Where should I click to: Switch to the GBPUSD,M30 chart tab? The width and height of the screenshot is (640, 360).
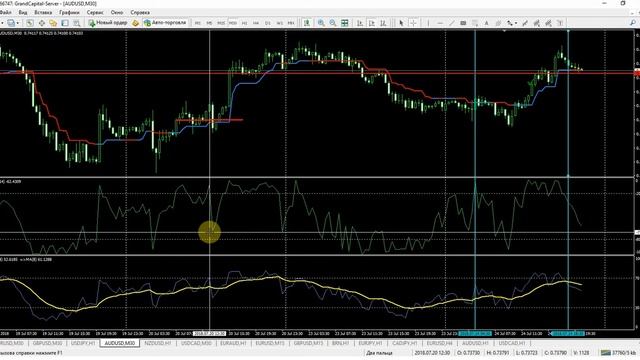coord(47,343)
